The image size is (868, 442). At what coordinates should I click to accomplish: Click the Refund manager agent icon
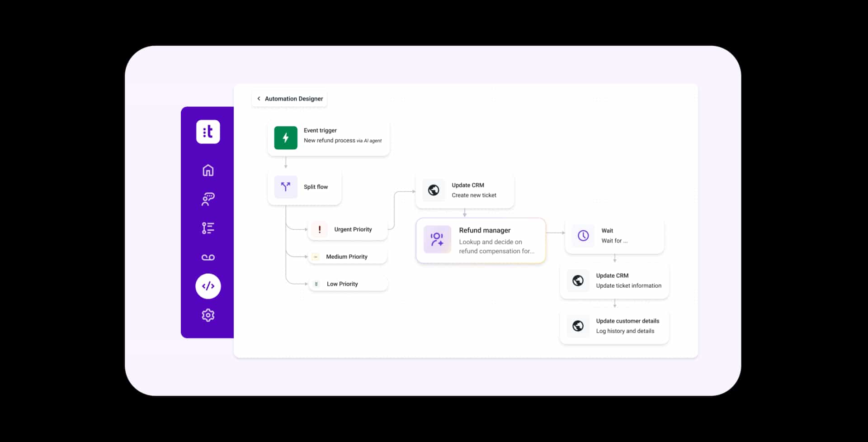point(437,239)
